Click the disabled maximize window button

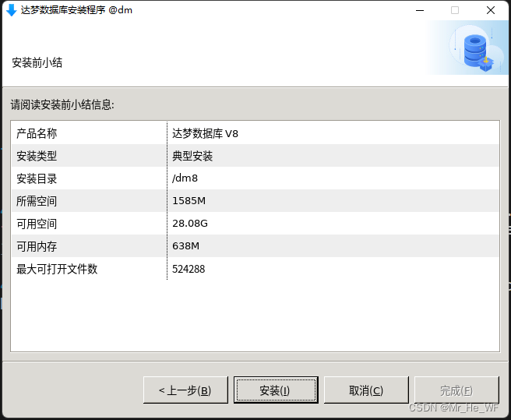[x=455, y=10]
